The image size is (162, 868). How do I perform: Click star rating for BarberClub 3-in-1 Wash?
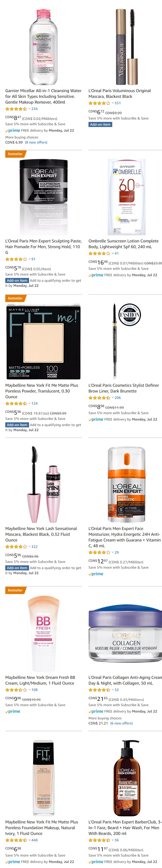[x=99, y=840]
